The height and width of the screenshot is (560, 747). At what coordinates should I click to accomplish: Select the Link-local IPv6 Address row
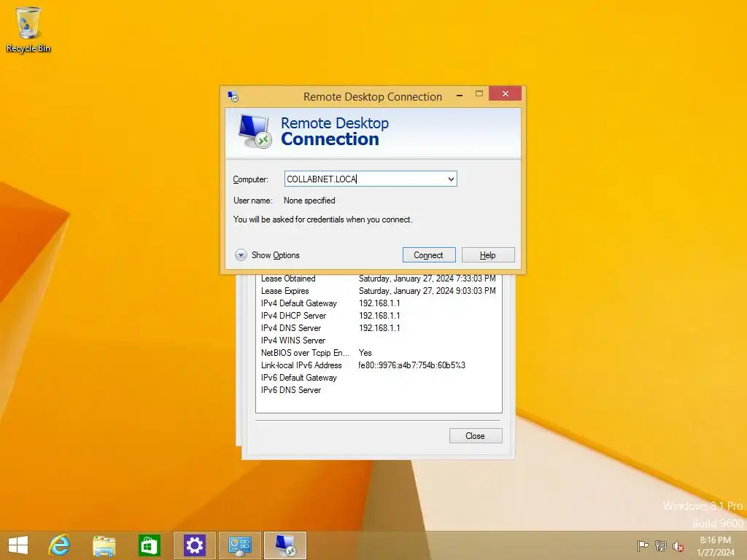click(379, 365)
